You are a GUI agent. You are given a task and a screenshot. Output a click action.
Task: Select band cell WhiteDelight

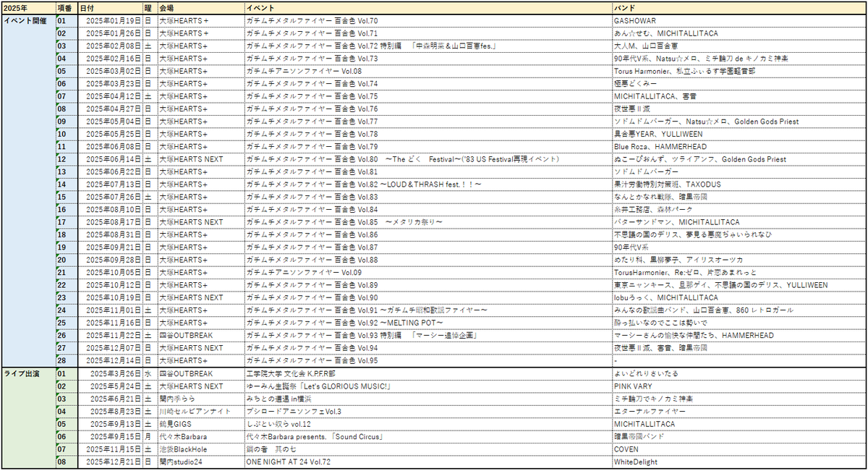click(739, 462)
